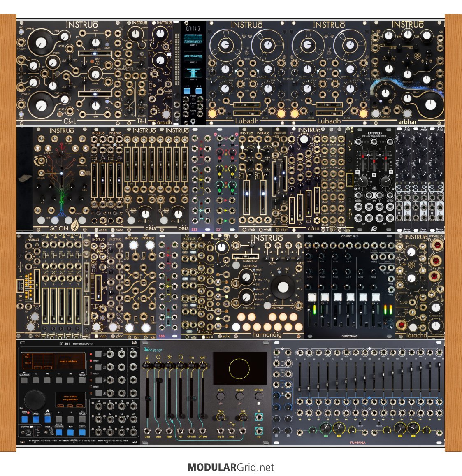This screenshot has height=476, width=462.
Task: Click the home ZERO button on ER-301
Action: point(47,419)
